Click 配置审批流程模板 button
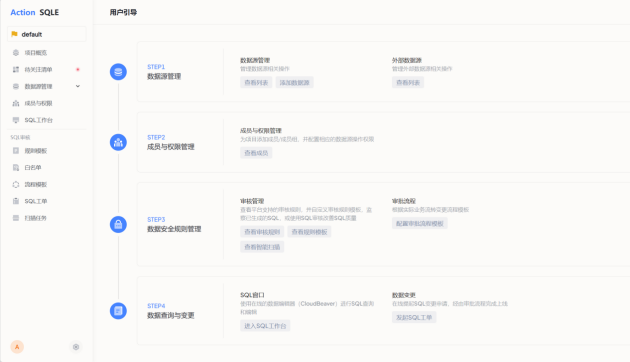Viewport: 630px width, 362px height. (x=419, y=223)
